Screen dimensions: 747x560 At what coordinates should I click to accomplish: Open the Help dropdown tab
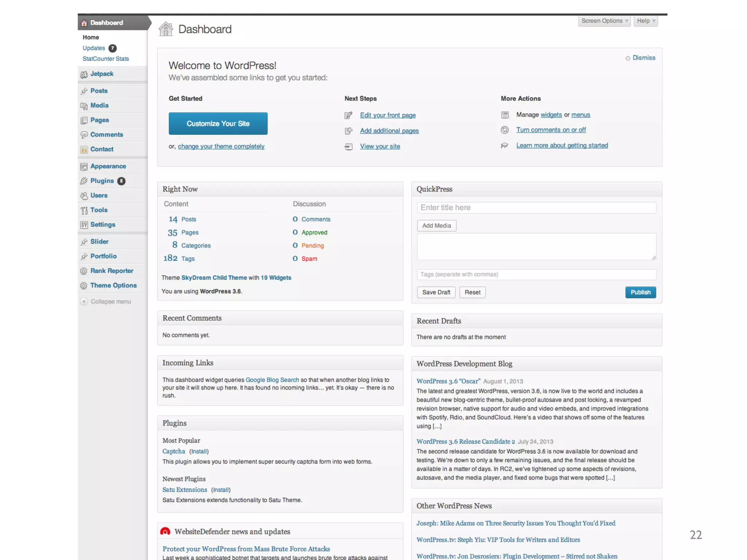646,21
